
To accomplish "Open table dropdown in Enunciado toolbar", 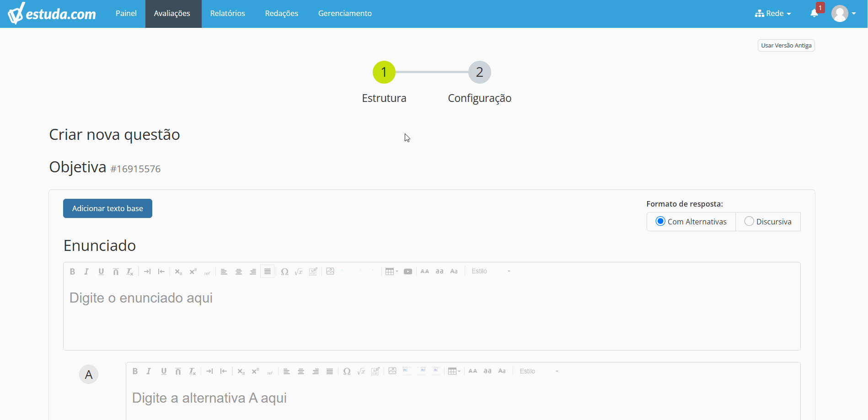I will coord(391,271).
